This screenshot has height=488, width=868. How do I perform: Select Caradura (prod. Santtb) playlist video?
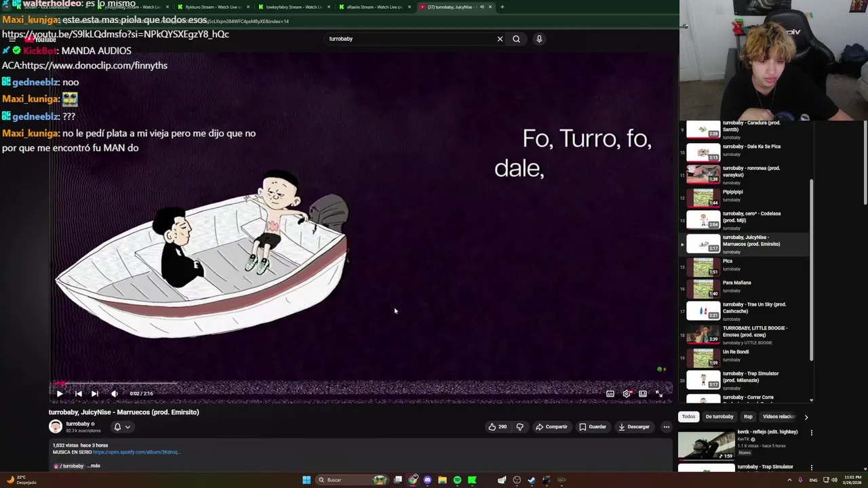pos(746,130)
